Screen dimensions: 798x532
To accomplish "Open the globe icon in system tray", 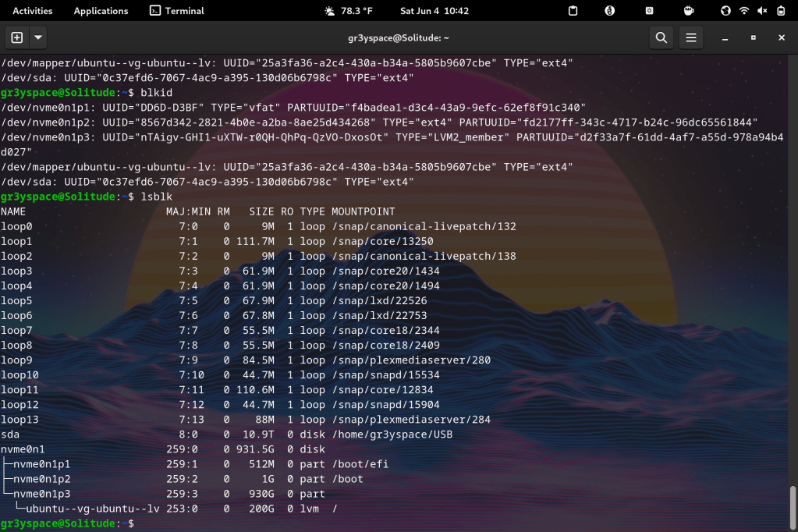I will 725,11.
